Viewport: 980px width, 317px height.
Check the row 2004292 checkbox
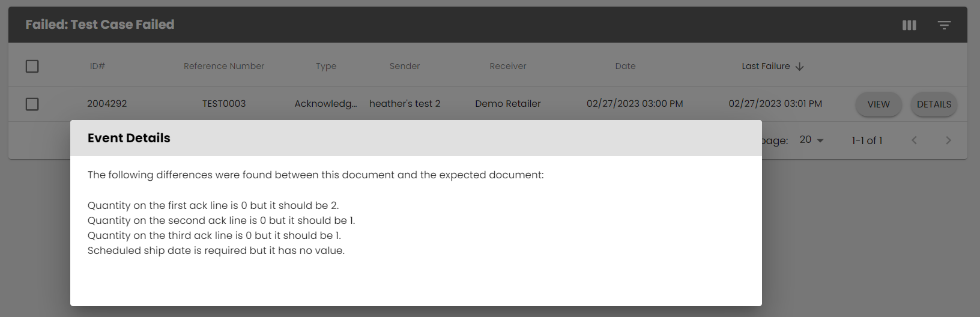pyautogui.click(x=32, y=104)
